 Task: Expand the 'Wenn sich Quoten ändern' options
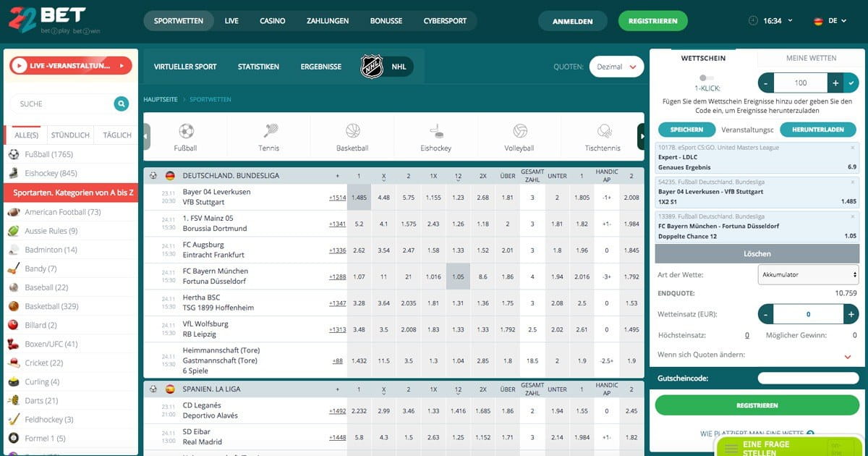pyautogui.click(x=848, y=356)
